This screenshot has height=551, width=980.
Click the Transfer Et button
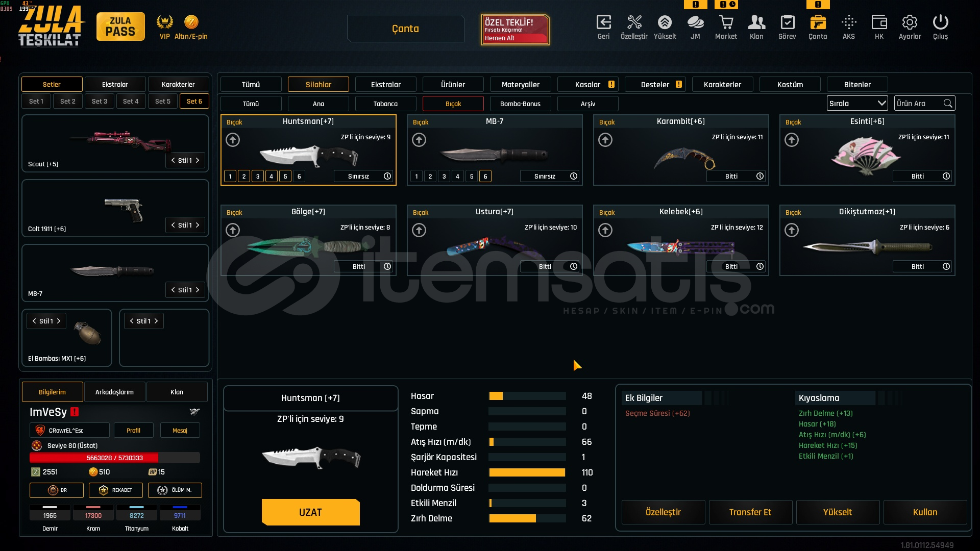click(750, 512)
